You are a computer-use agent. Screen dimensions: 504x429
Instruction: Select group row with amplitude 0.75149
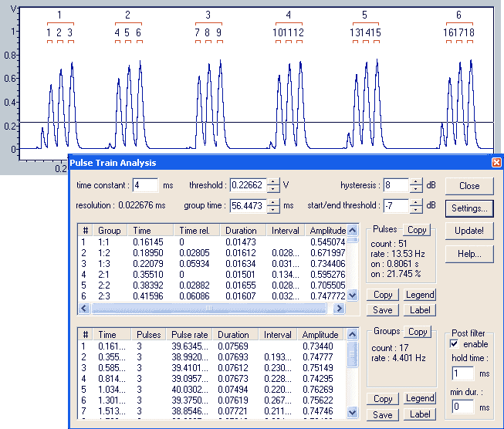click(212, 367)
